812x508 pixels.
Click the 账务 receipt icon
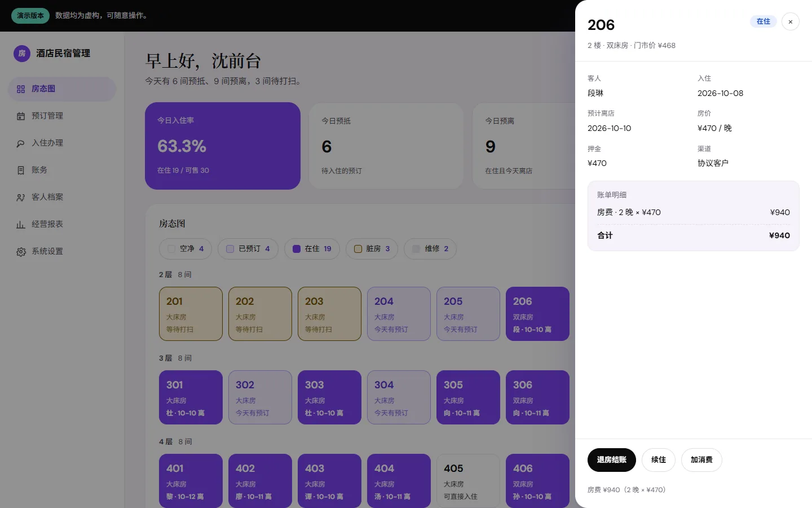(21, 170)
